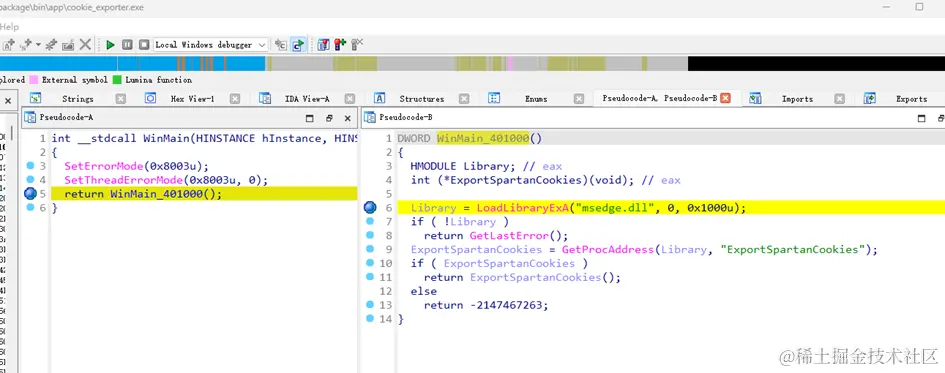945x373 pixels.
Task: Click the "msedge.dll" string literal
Action: [615, 208]
